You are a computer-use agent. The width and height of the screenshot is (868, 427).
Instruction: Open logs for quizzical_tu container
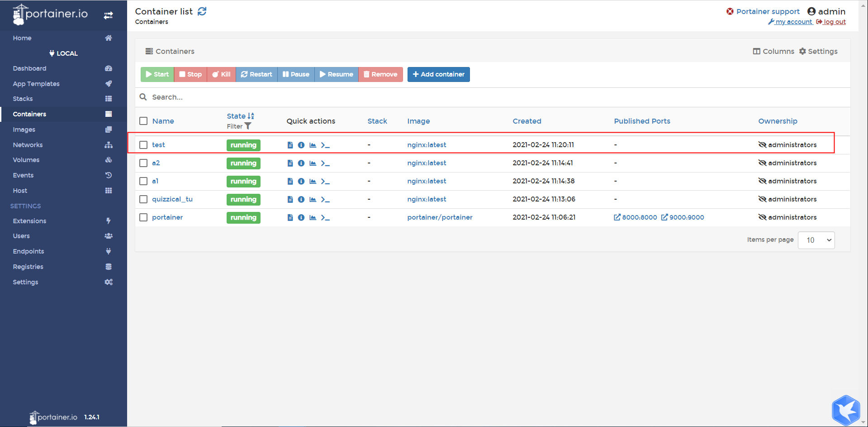pyautogui.click(x=290, y=199)
